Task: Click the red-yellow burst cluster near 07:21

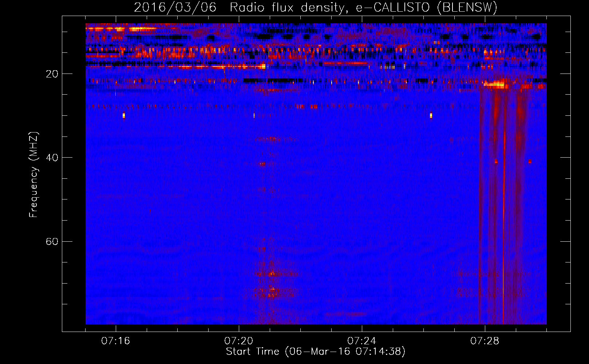Action: [272, 283]
